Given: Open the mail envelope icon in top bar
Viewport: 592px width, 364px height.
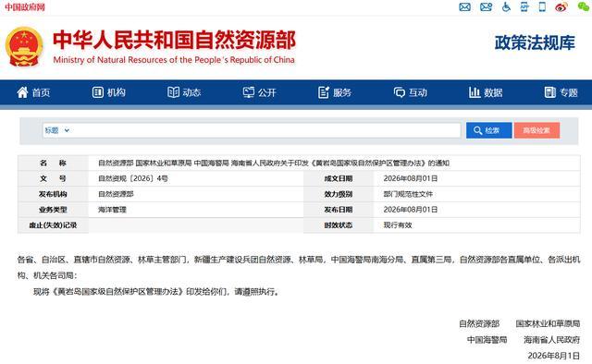Looking at the screenshot, I should [x=464, y=6].
